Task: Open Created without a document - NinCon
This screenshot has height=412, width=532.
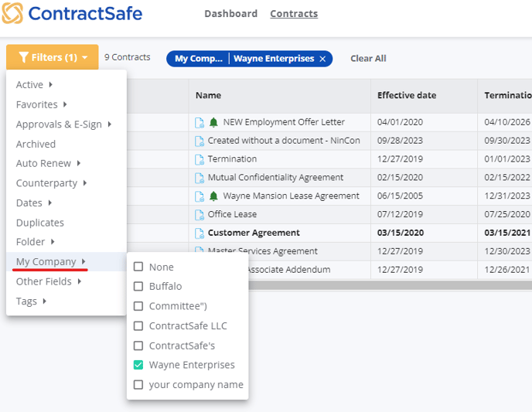Action: 284,141
